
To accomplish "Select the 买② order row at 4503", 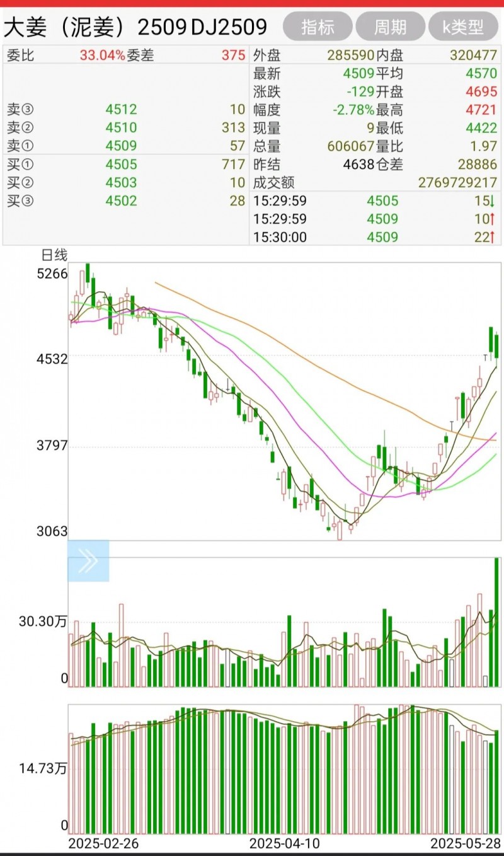I will pyautogui.click(x=126, y=183).
